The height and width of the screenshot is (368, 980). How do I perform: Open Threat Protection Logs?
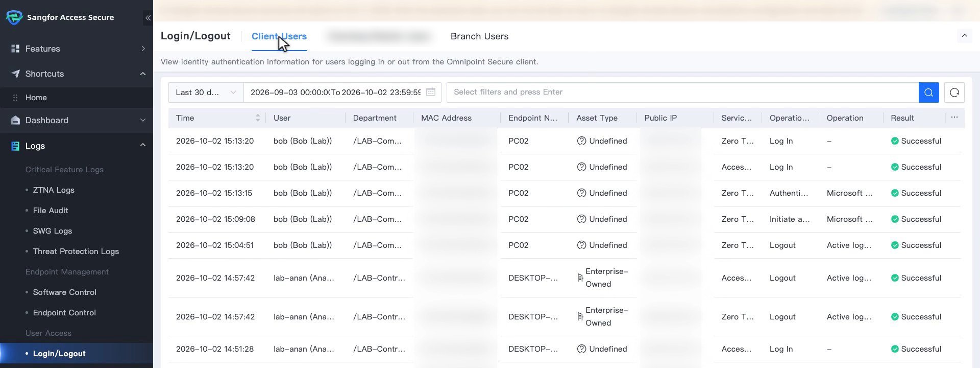click(x=76, y=251)
